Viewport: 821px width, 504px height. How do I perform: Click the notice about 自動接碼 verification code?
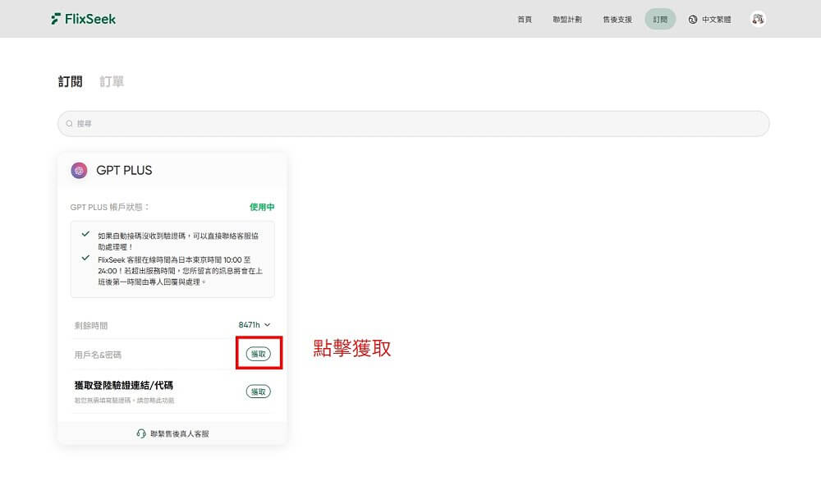(x=178, y=241)
